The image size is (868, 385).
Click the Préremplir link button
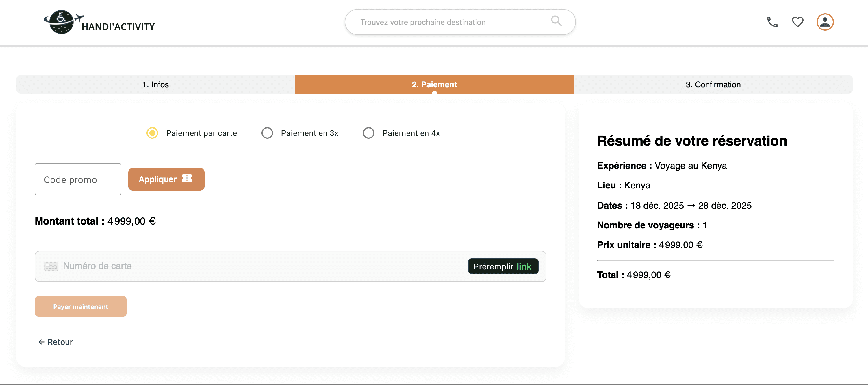click(503, 266)
